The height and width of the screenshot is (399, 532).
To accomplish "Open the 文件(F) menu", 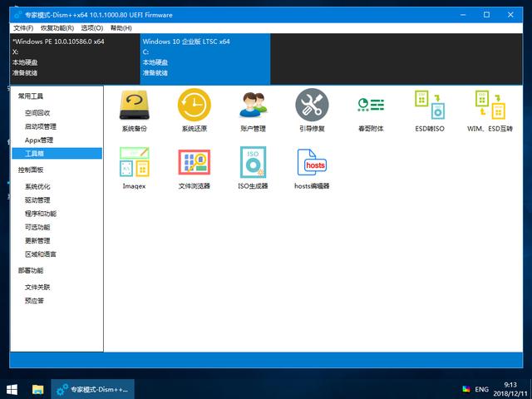I will click(x=23, y=27).
